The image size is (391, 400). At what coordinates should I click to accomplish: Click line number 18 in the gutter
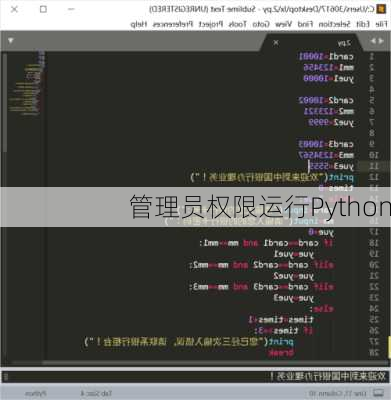[x=373, y=243]
